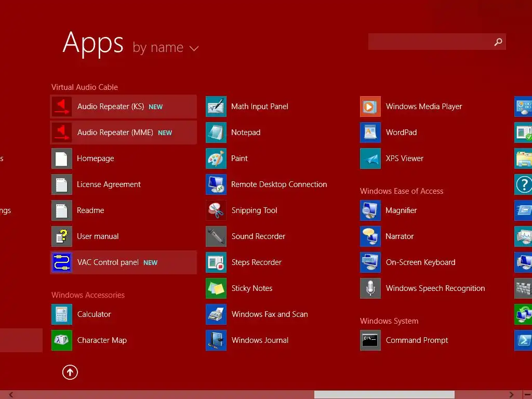Image resolution: width=532 pixels, height=399 pixels.
Task: Click 'Sticky Notes' label
Action: coord(252,288)
